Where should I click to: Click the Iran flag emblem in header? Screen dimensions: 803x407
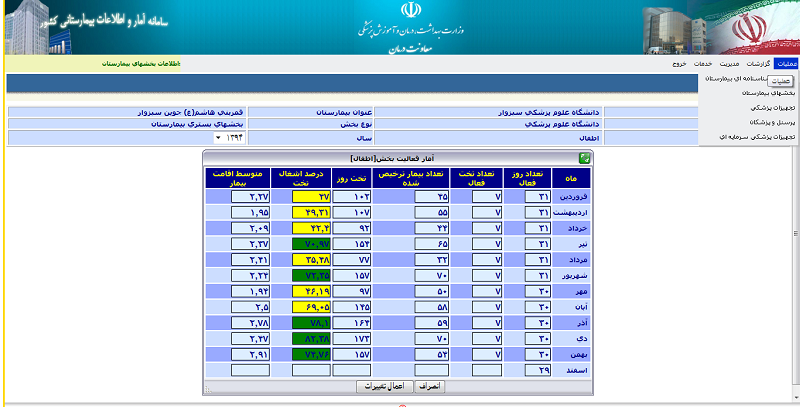coord(762,29)
